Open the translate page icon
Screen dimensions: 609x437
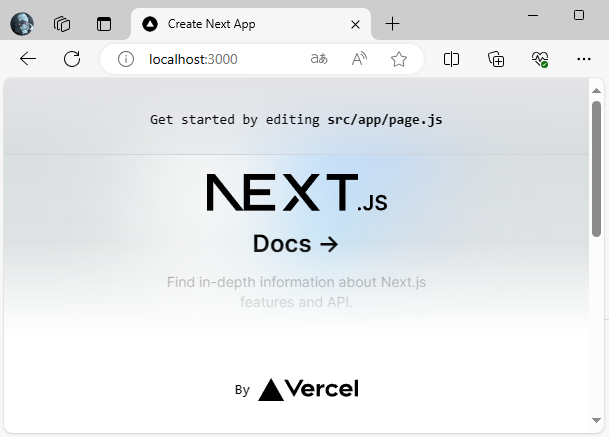pyautogui.click(x=319, y=59)
